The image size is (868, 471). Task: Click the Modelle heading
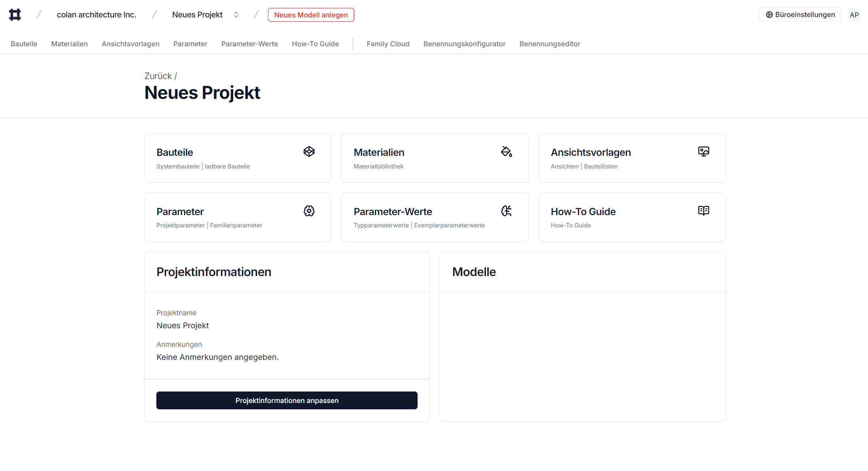click(x=474, y=272)
